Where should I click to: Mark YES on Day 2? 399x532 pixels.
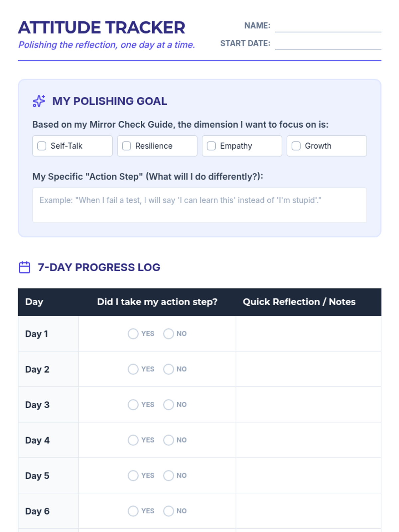click(x=133, y=369)
